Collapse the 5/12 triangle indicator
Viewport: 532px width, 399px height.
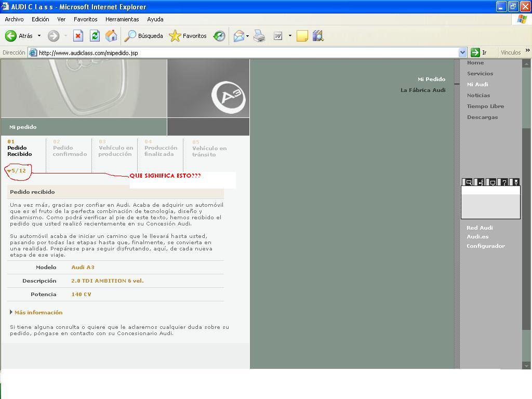[9, 170]
